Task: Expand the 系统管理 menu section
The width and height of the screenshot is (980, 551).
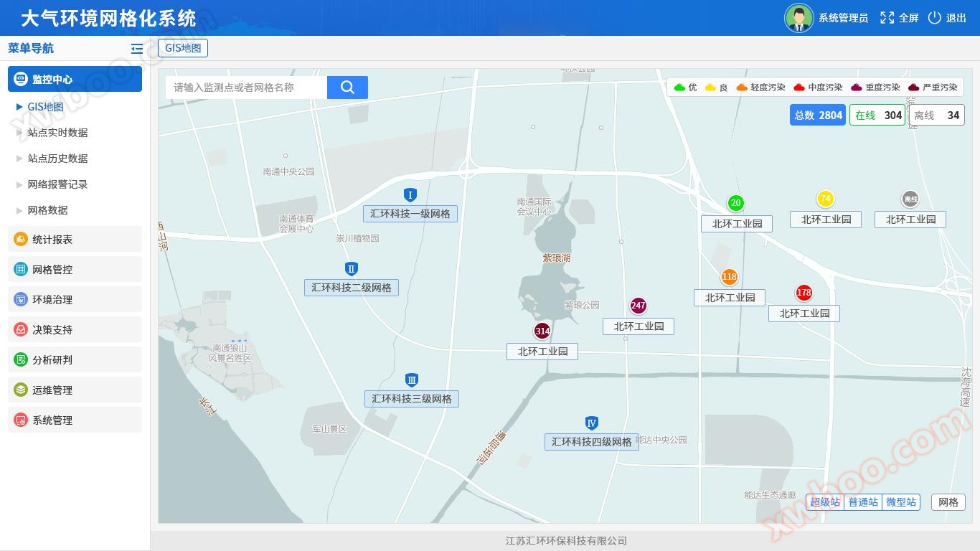Action: point(75,420)
